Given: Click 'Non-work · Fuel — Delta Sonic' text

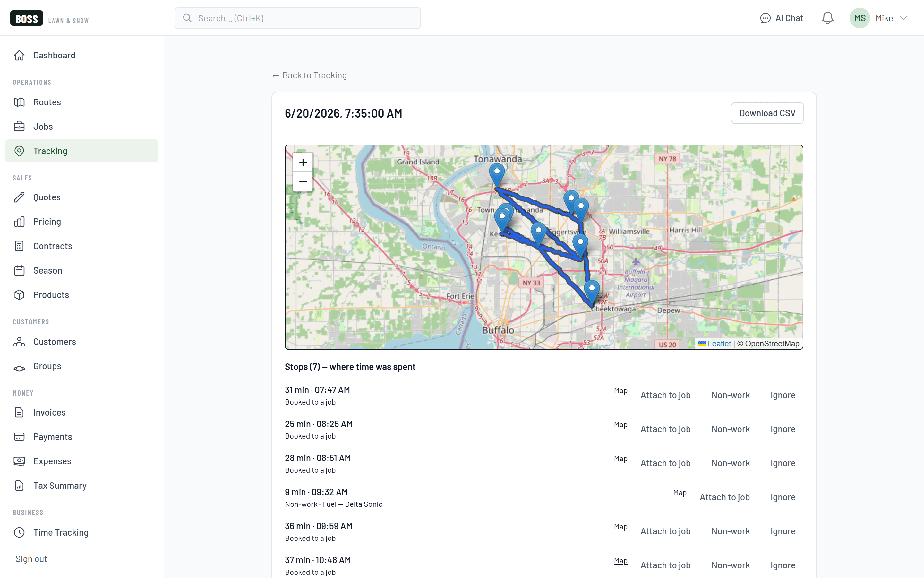Looking at the screenshot, I should tap(333, 504).
